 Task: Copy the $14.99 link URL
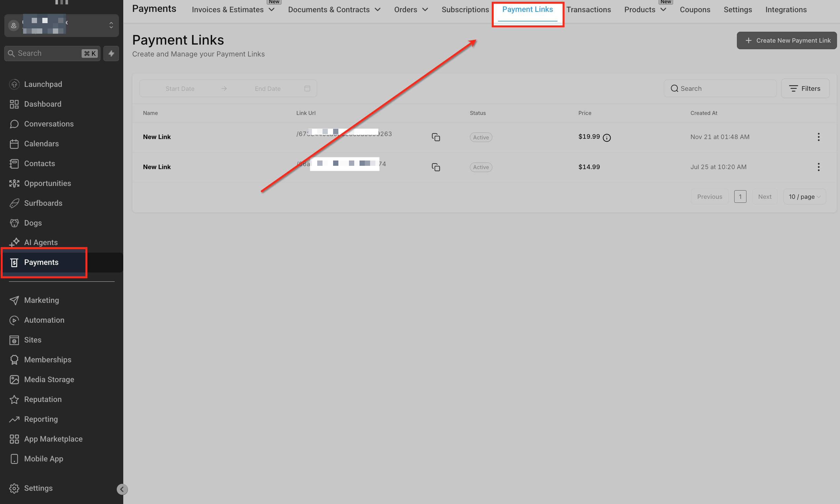click(x=436, y=167)
